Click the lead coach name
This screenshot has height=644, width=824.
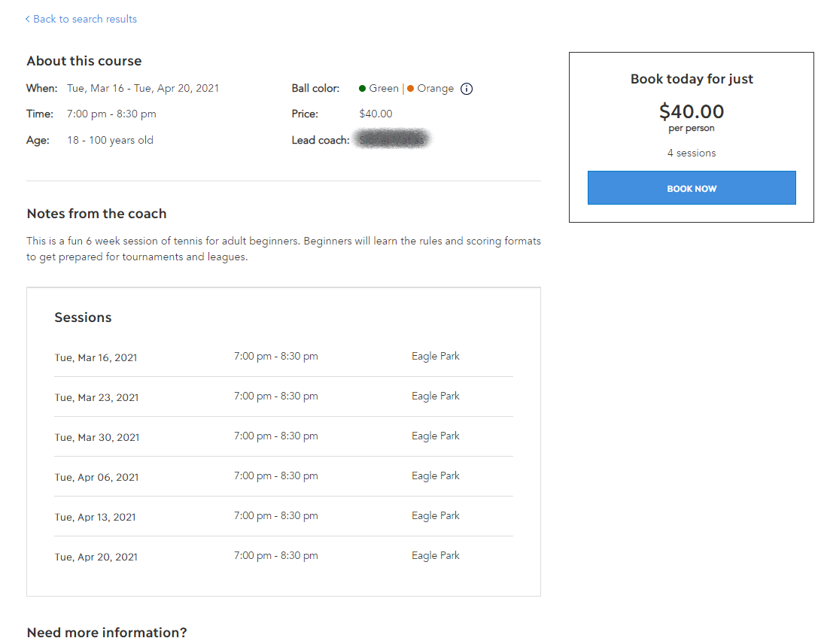(392, 139)
